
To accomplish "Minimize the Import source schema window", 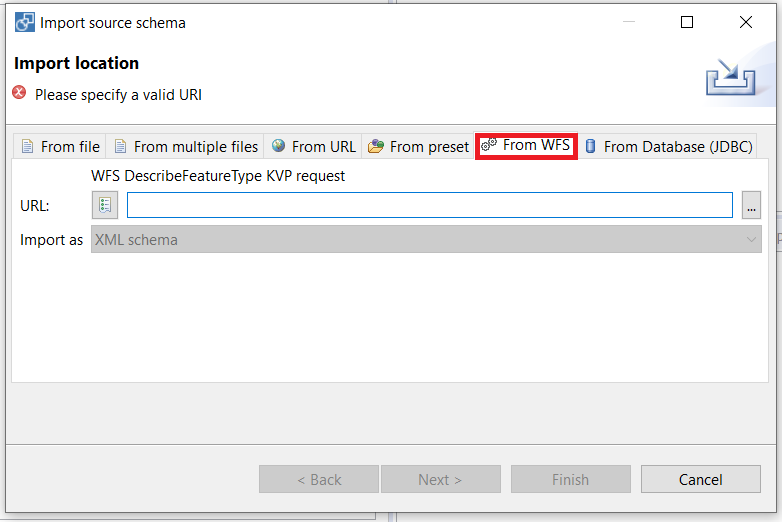I will point(629,22).
